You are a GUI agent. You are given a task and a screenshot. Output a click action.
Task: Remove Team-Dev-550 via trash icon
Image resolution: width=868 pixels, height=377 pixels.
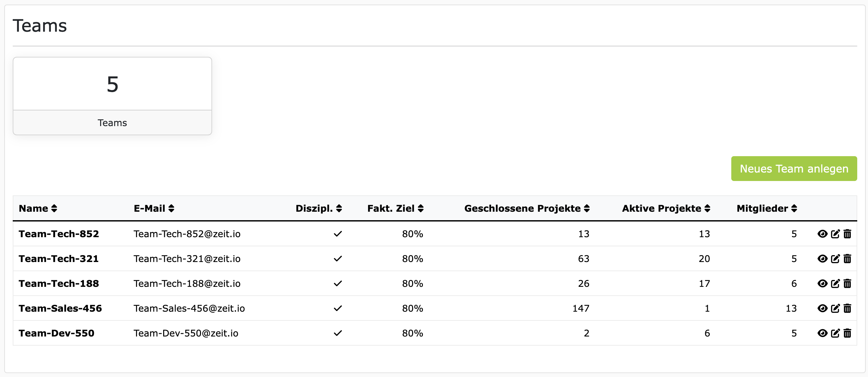pyautogui.click(x=847, y=333)
